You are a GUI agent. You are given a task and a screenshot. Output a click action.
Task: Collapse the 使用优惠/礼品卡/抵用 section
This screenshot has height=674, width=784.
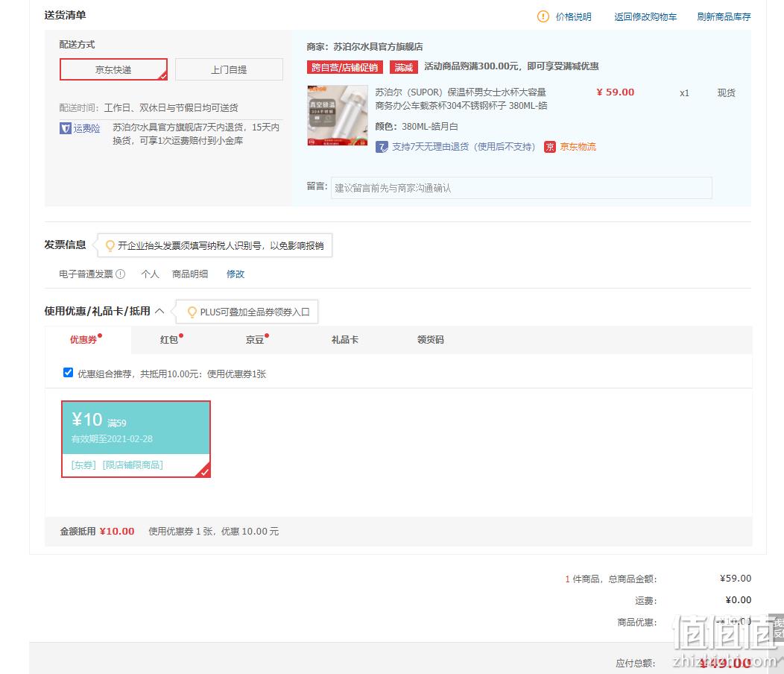click(159, 311)
